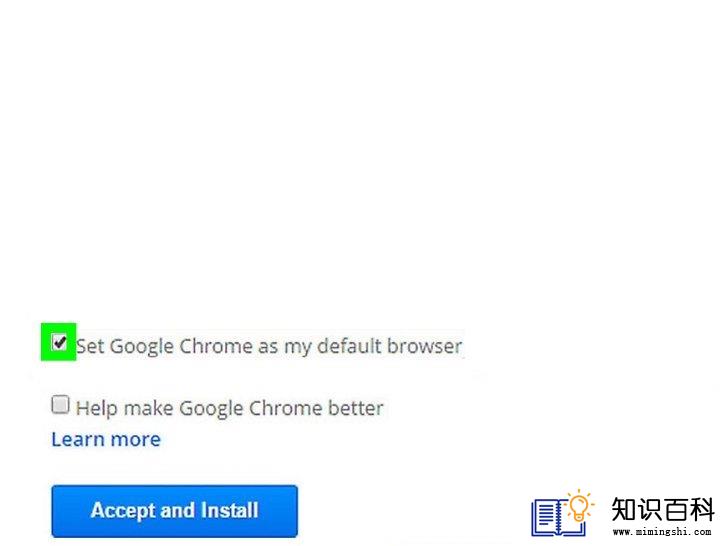This screenshot has height=546, width=728.
Task: Click the word 'Install' on the blue button
Action: tap(229, 510)
